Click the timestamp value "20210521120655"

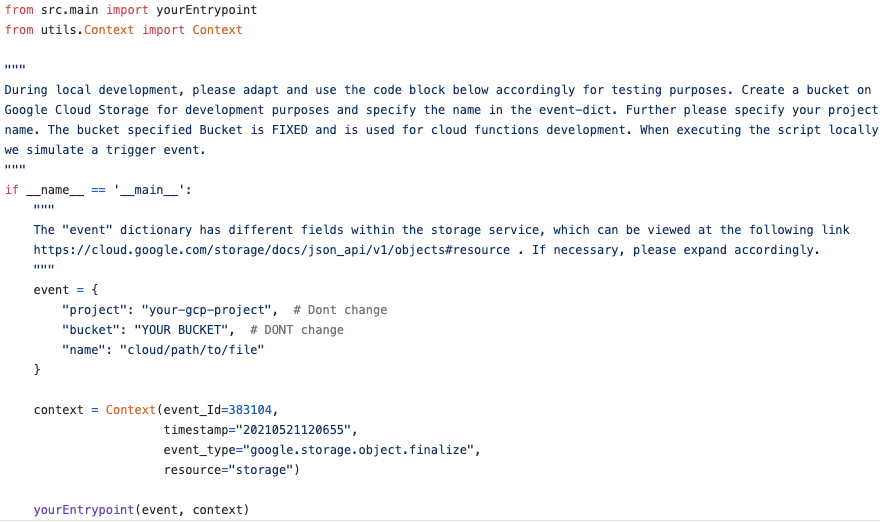coord(293,430)
